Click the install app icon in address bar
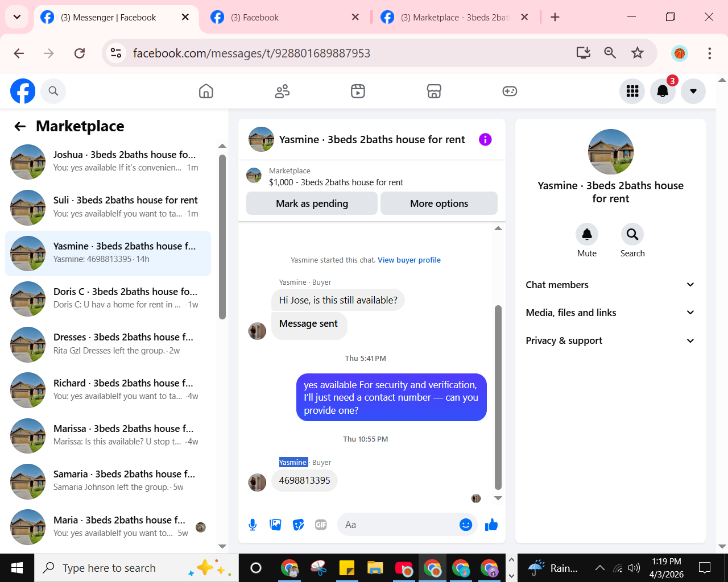728x582 pixels. [x=584, y=53]
